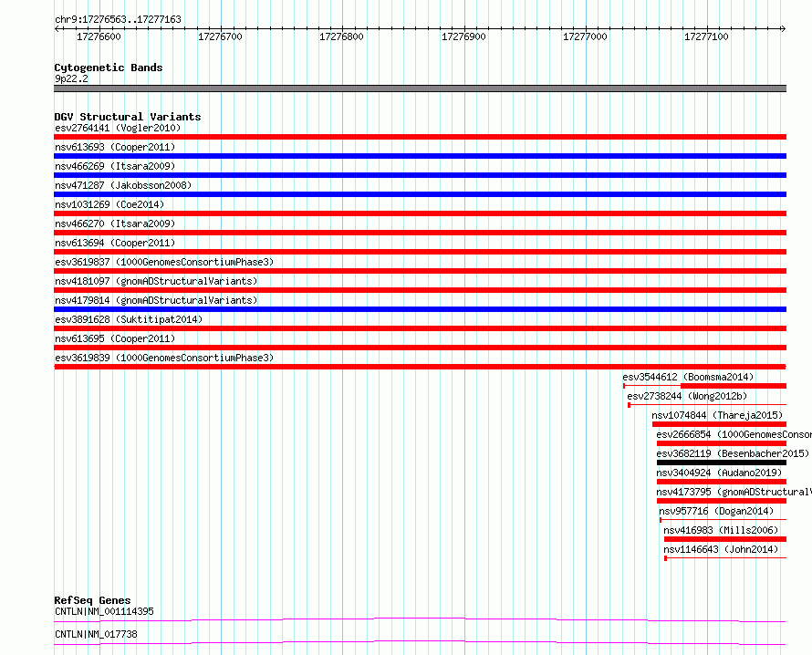Click the red nsv1031269 variant bar

[x=420, y=213]
